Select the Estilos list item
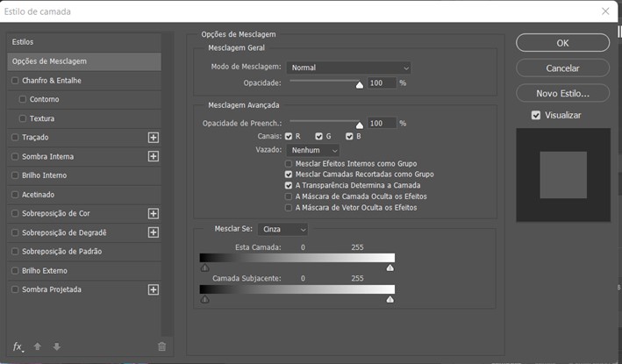The width and height of the screenshot is (622, 364). pos(84,42)
